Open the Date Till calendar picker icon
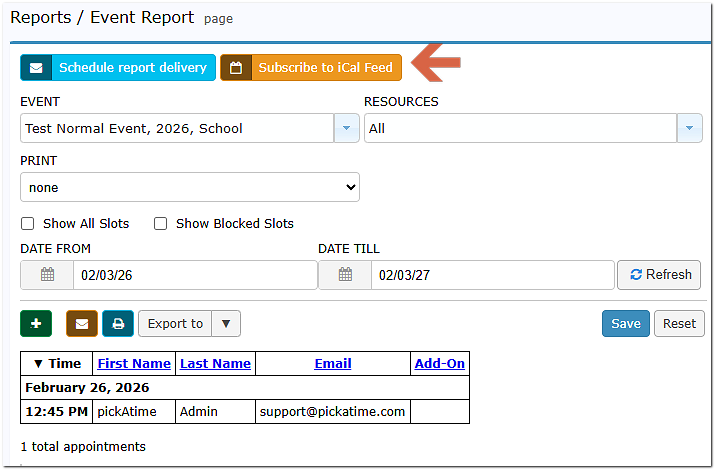This screenshot has width=715, height=470. [345, 275]
